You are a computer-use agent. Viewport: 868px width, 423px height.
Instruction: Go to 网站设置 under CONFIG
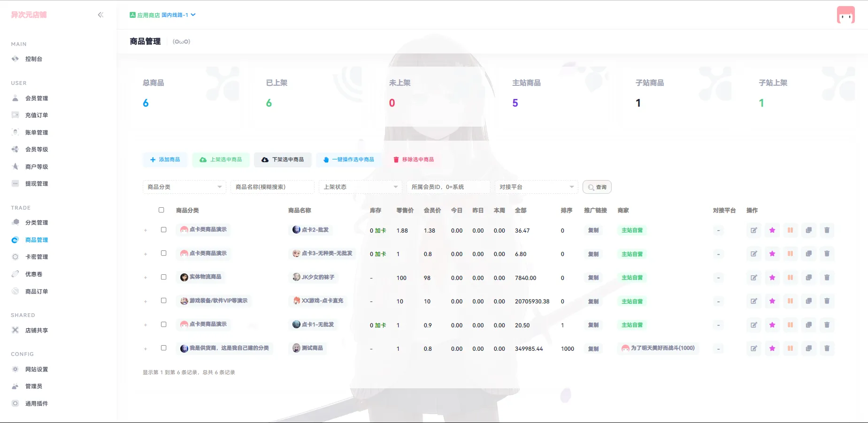tap(36, 369)
